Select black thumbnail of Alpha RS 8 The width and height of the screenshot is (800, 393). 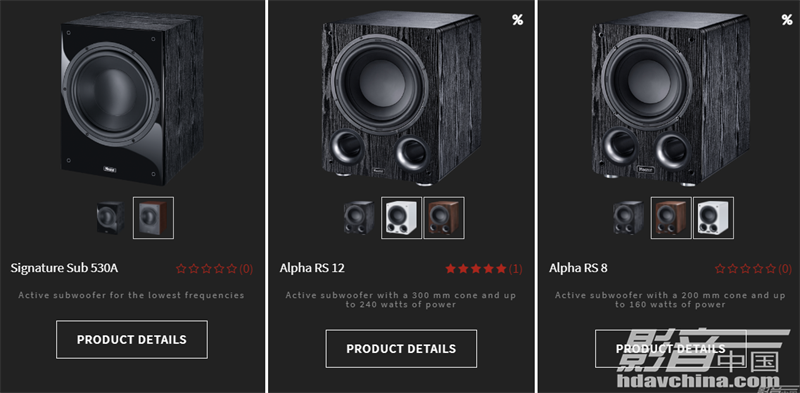tap(629, 218)
